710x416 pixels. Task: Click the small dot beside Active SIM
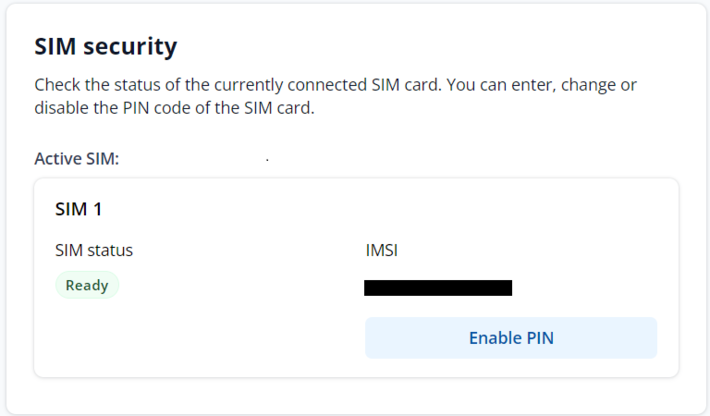coord(267,160)
